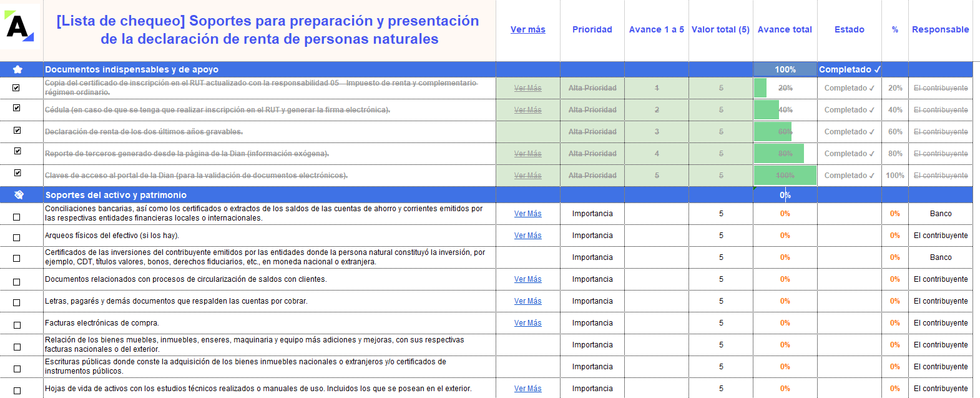The width and height of the screenshot is (980, 398).
Task: Open Ver Más for Copia del certificado RUT
Action: point(528,88)
